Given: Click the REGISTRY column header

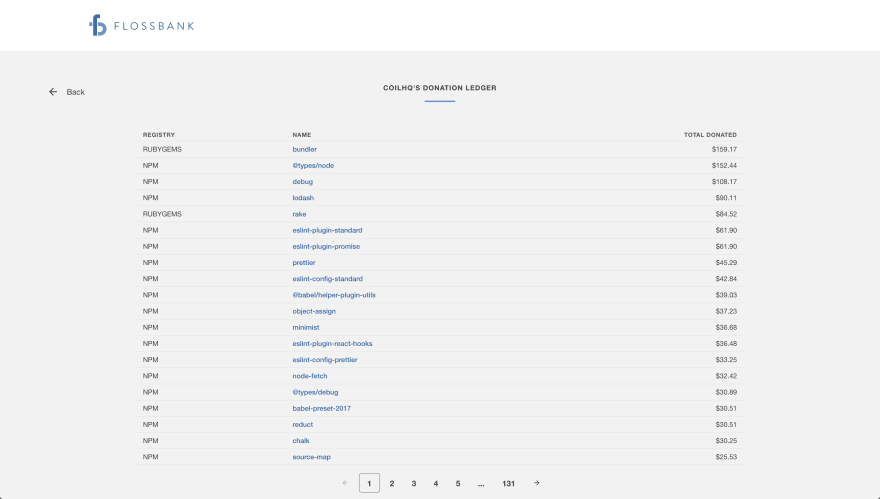Looking at the screenshot, I should click(x=159, y=135).
